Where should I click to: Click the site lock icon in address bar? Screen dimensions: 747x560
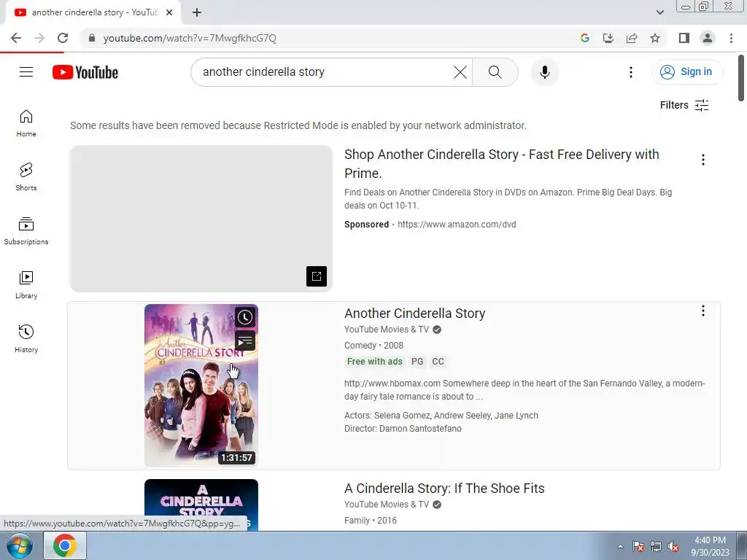point(92,38)
